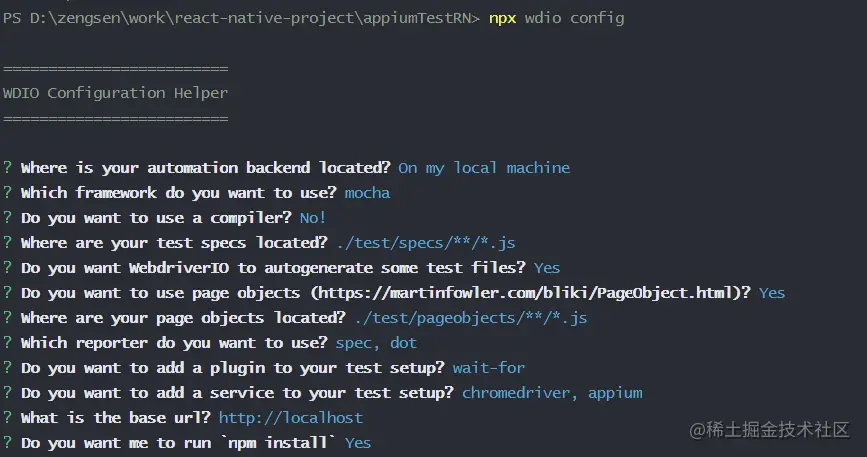Click the question mark before 'Which framework'
Image resolution: width=867 pixels, height=457 pixels.
click(7, 193)
